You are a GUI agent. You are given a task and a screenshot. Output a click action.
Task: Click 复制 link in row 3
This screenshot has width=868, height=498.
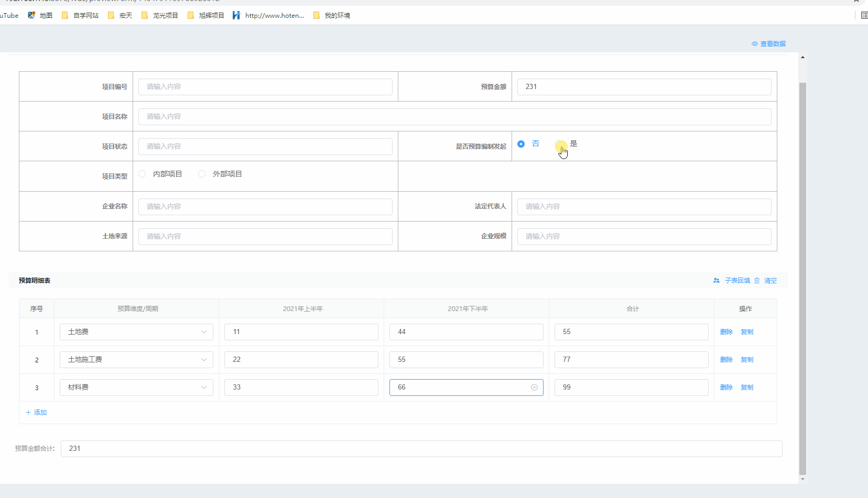(747, 388)
